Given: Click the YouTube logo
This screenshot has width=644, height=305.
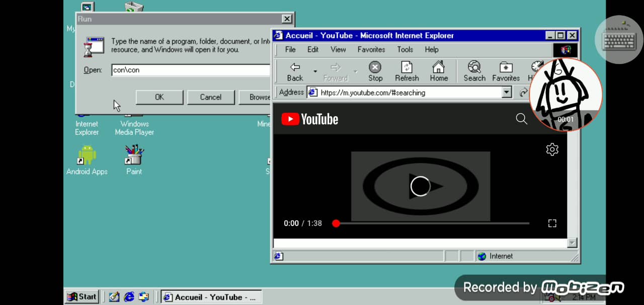Looking at the screenshot, I should pos(309,119).
